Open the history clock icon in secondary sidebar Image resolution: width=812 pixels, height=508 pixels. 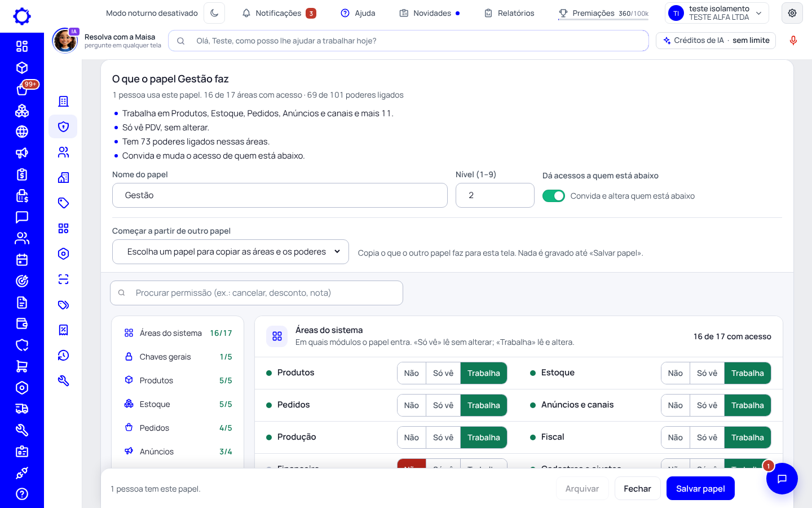click(x=63, y=355)
